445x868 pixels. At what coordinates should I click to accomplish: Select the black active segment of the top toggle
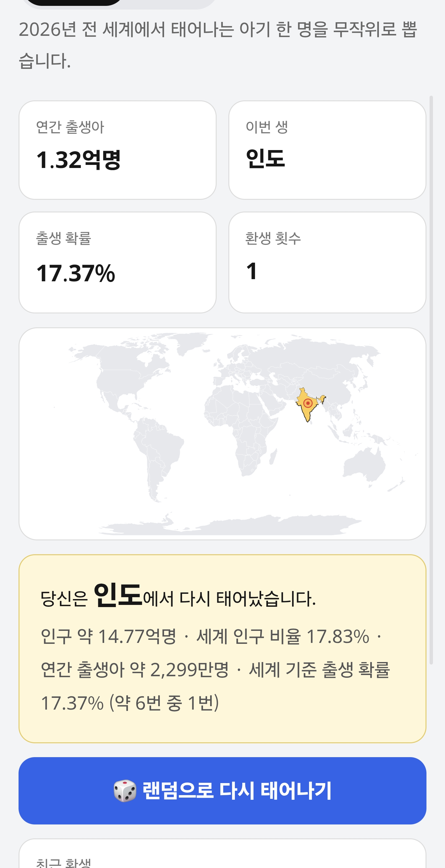pos(74,2)
